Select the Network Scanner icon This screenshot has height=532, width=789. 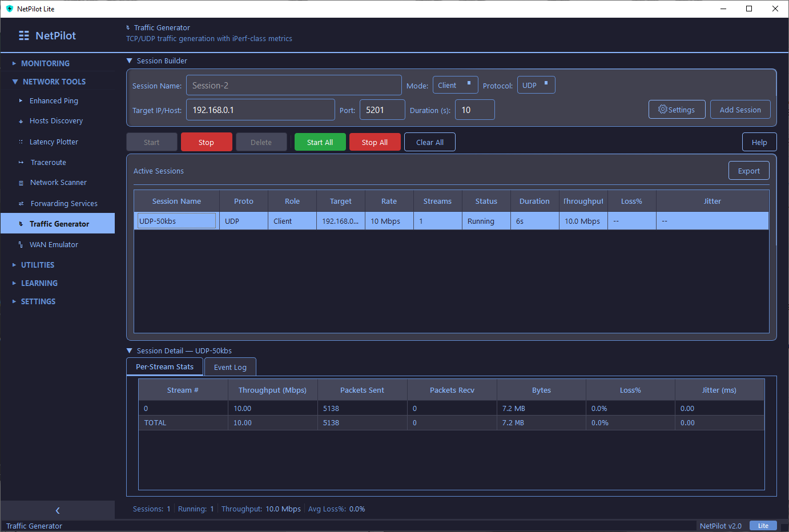[x=21, y=182]
